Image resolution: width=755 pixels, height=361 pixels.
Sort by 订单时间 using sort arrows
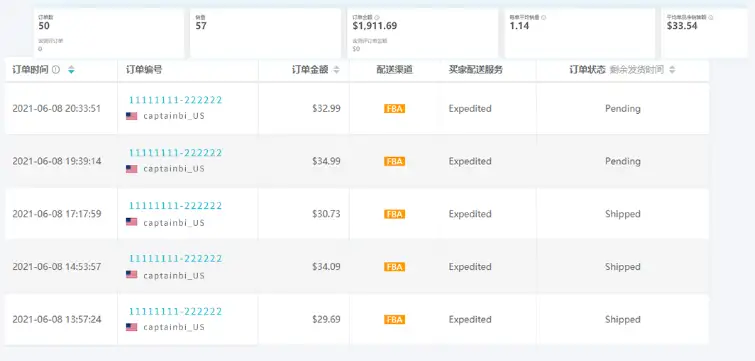point(71,70)
